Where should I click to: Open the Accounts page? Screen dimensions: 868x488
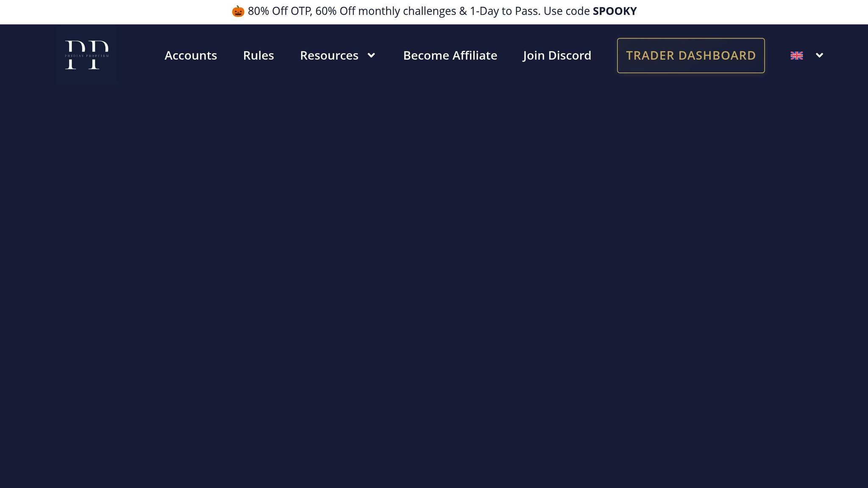coord(190,55)
